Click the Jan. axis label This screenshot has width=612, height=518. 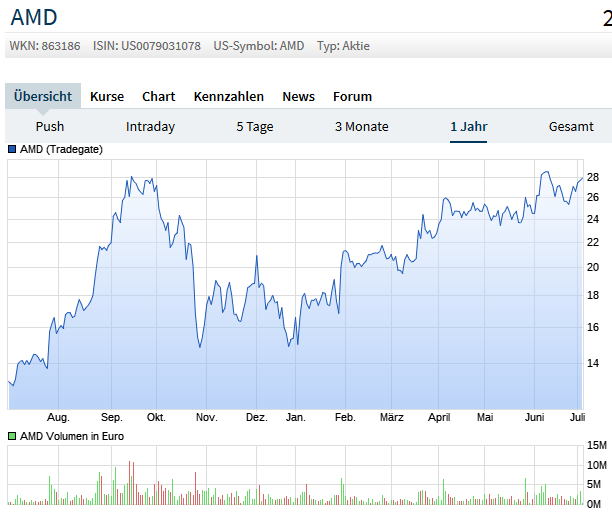click(x=295, y=417)
